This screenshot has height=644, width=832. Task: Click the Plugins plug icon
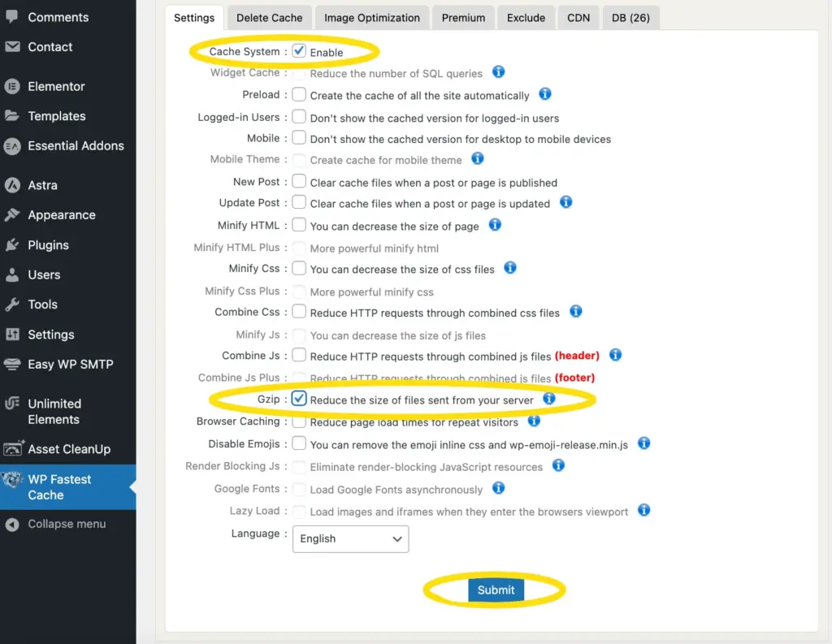point(11,244)
